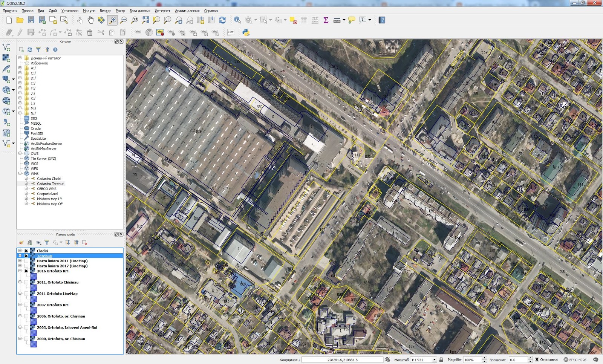Viewport: 603px width, 364px height.
Task: Open the EPSG:4026 coordinate system selector
Action: click(x=575, y=359)
